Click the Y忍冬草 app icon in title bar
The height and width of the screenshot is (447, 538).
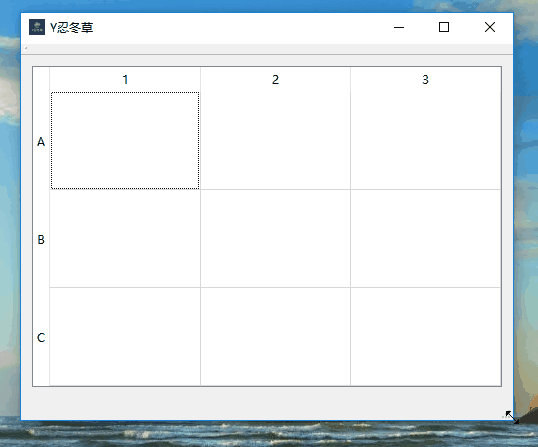(37, 27)
